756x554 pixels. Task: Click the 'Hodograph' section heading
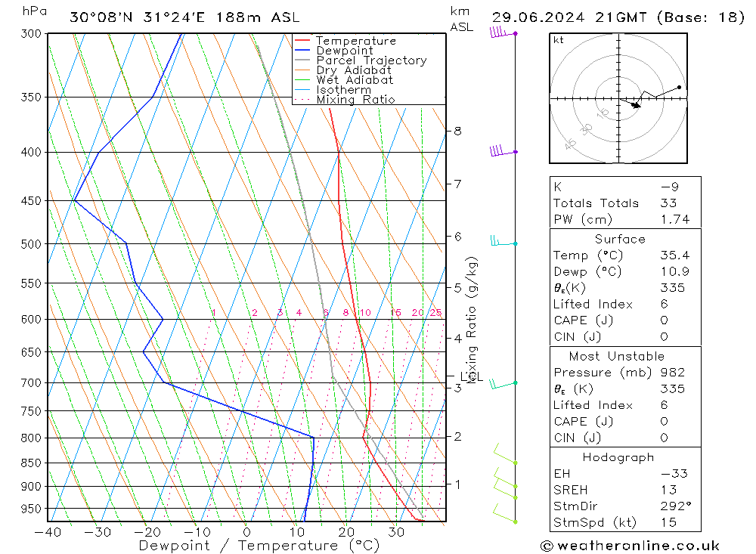coord(618,457)
